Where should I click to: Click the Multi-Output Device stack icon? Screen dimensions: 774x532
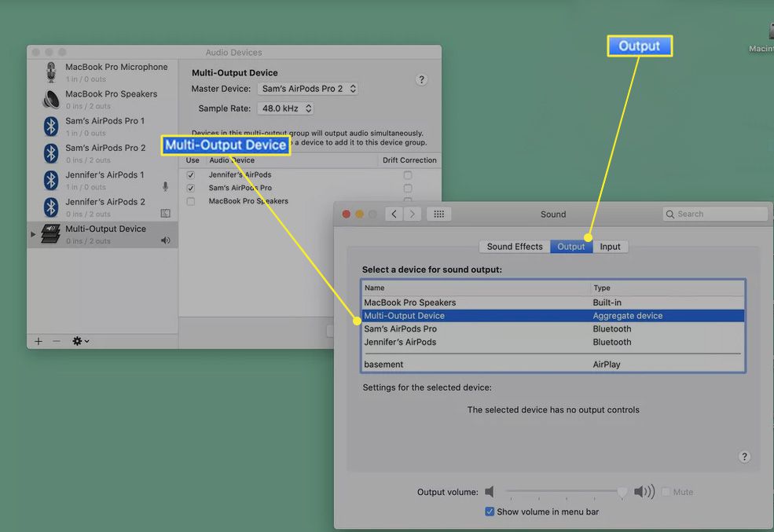pos(51,234)
